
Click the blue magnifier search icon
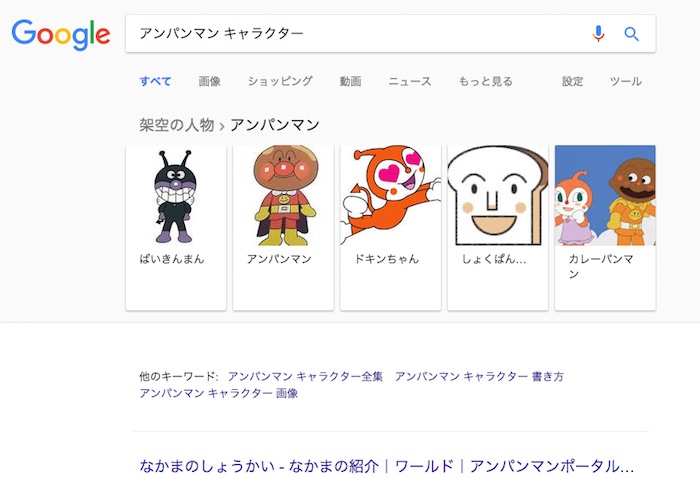[x=631, y=33]
